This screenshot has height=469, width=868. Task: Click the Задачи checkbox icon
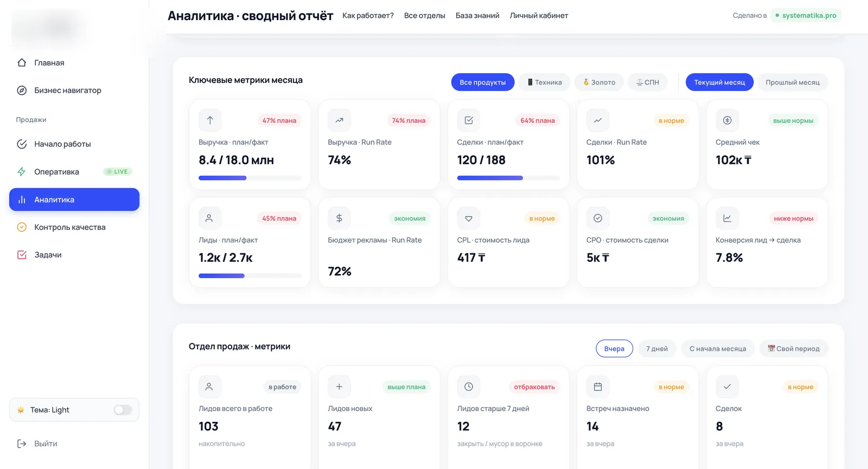tap(22, 255)
